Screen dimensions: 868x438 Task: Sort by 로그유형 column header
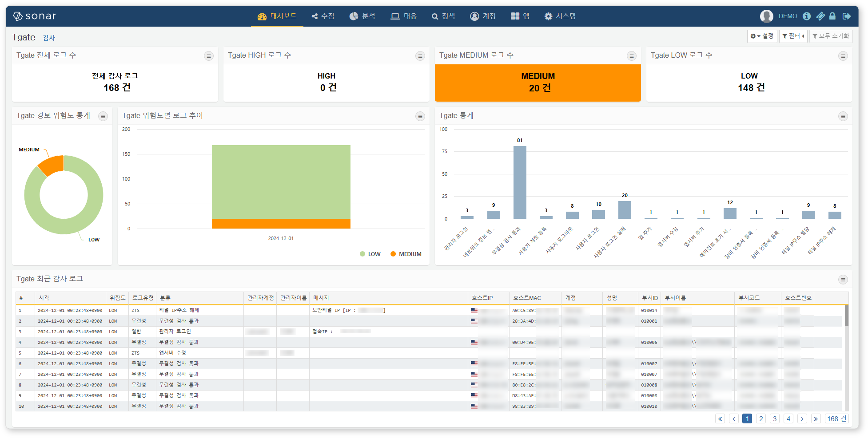click(143, 298)
